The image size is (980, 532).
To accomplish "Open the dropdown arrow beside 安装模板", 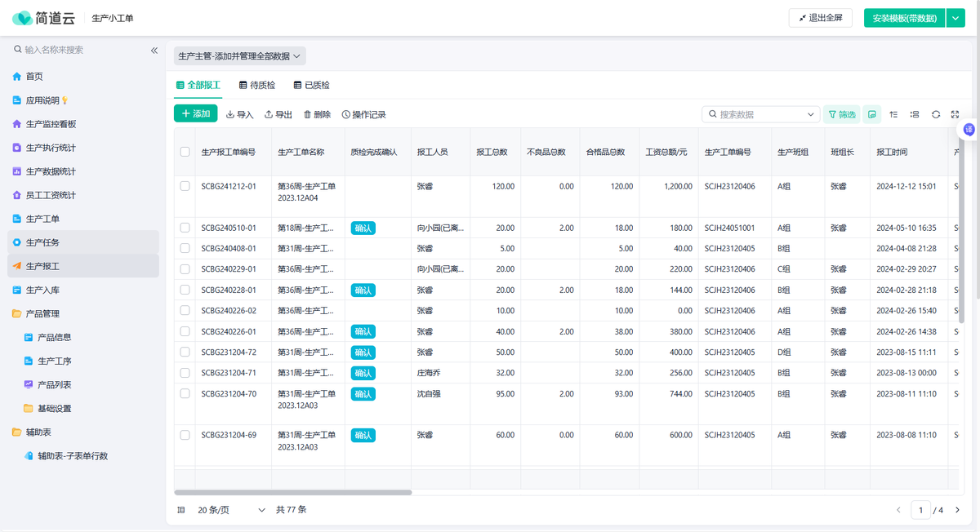I will [x=955, y=18].
